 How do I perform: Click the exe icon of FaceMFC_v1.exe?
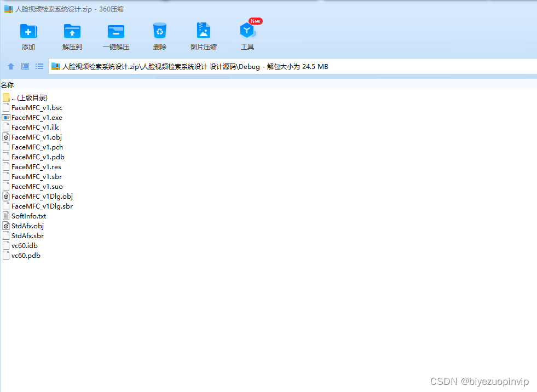(x=6, y=118)
